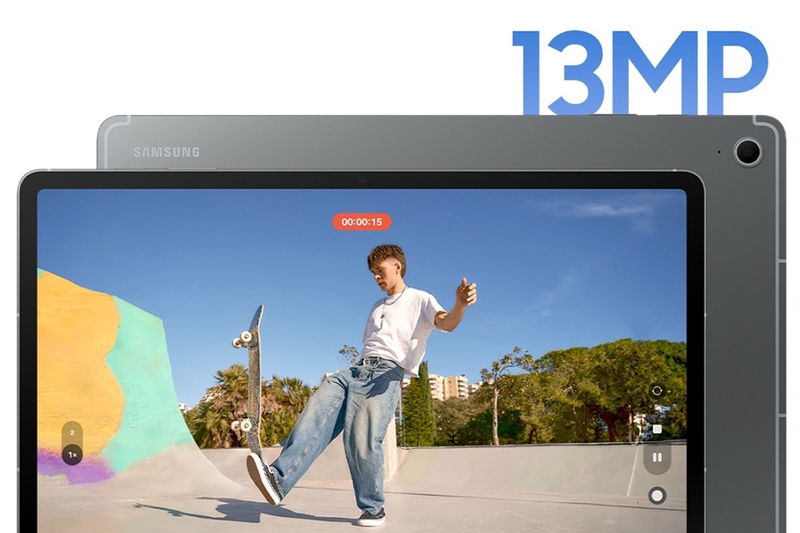
Task: Tap the switch camera icon
Action: click(657, 391)
